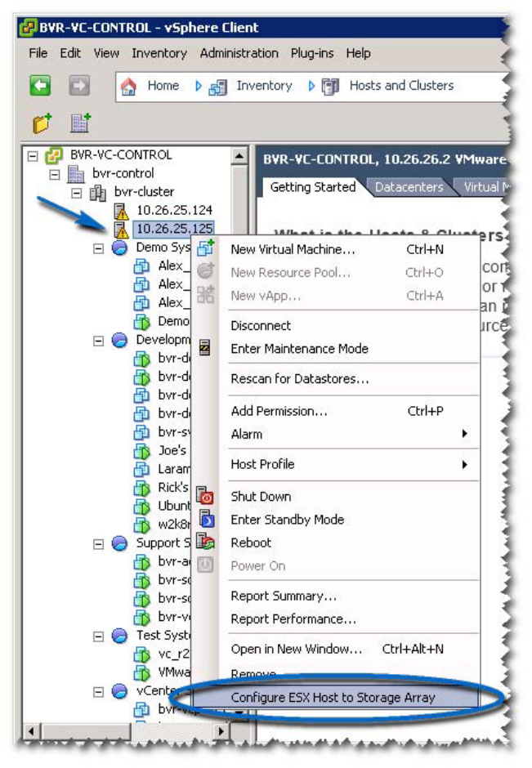Choose Report Summary from context menu
Viewport: 532px width, 768px height.
coord(284,596)
